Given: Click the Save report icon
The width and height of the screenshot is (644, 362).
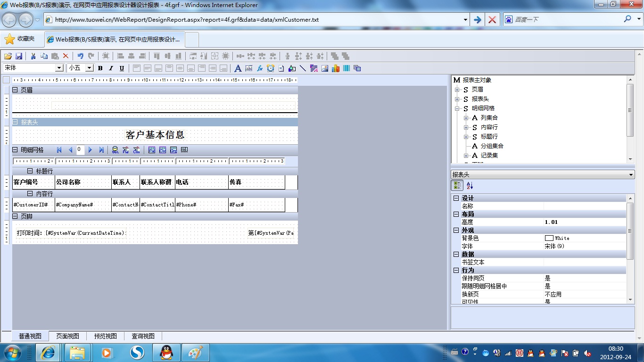Looking at the screenshot, I should 19,56.
